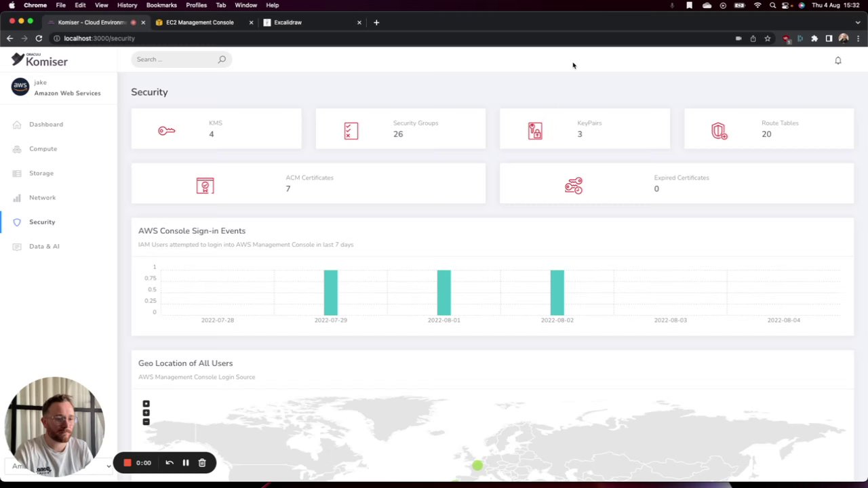
Task: Open the Data & AI section
Action: [x=44, y=246]
